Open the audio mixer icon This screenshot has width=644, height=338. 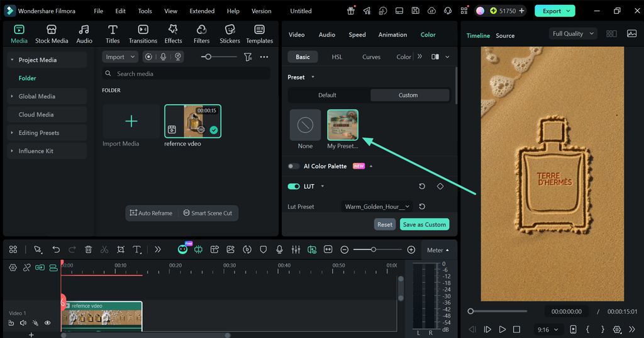(296, 250)
